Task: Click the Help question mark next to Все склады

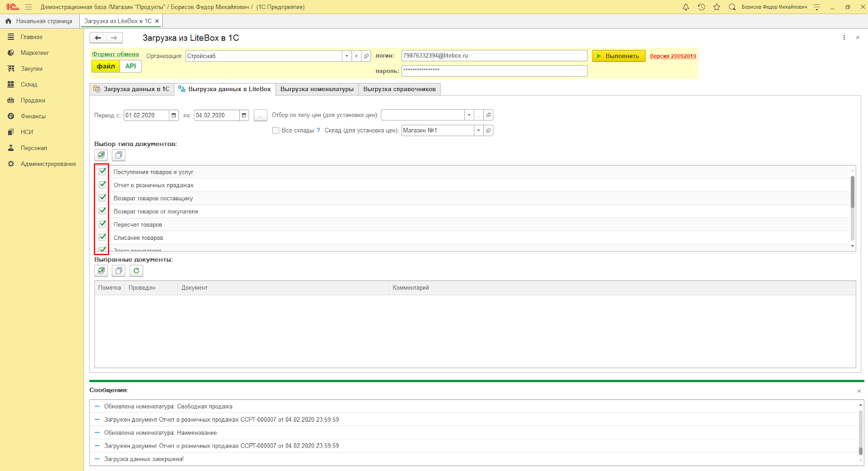Action: [318, 130]
